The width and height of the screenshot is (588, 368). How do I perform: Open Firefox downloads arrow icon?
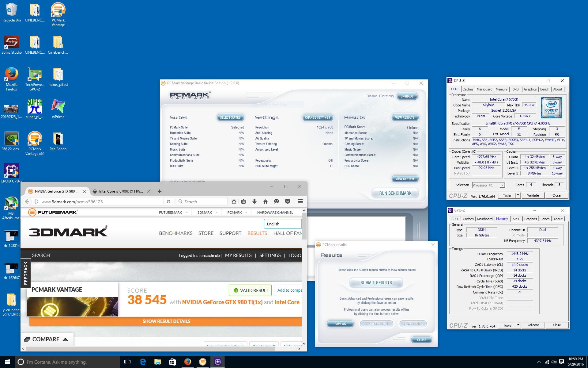254,201
